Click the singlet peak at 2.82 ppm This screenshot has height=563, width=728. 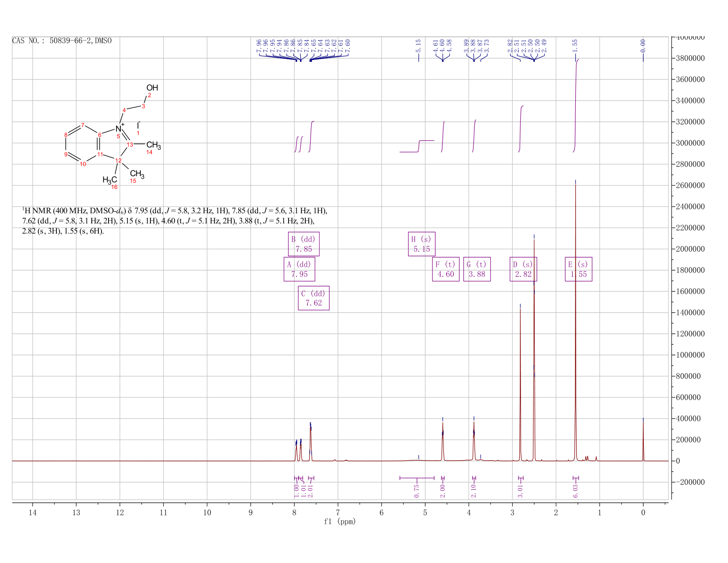pos(520,384)
